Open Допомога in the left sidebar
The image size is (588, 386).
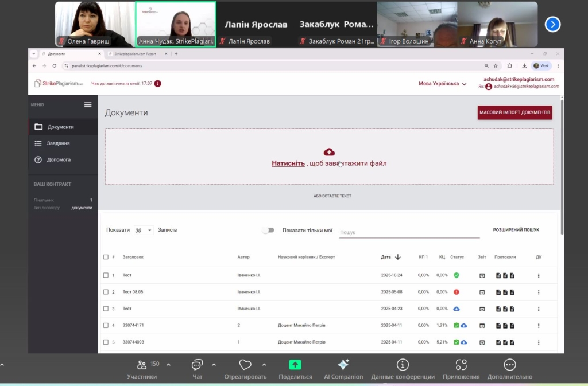pyautogui.click(x=59, y=159)
